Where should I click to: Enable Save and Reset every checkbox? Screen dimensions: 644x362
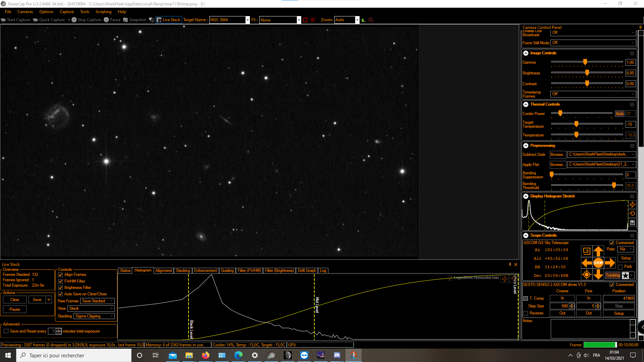6,331
